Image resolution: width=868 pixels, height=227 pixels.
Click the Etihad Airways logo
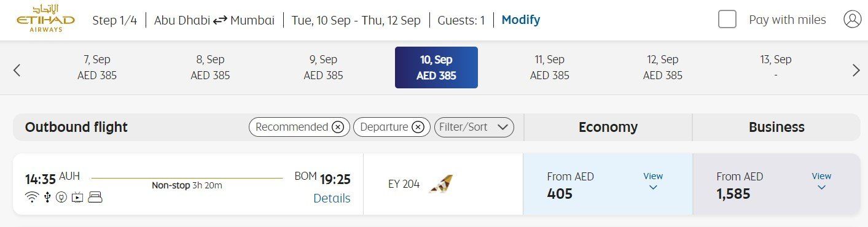(x=45, y=18)
